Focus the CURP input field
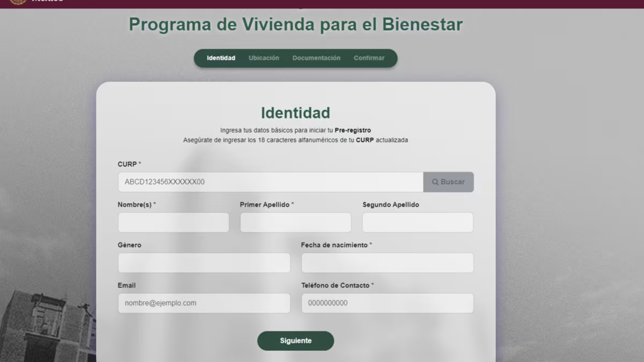Viewport: 644px width, 362px height. 270,182
